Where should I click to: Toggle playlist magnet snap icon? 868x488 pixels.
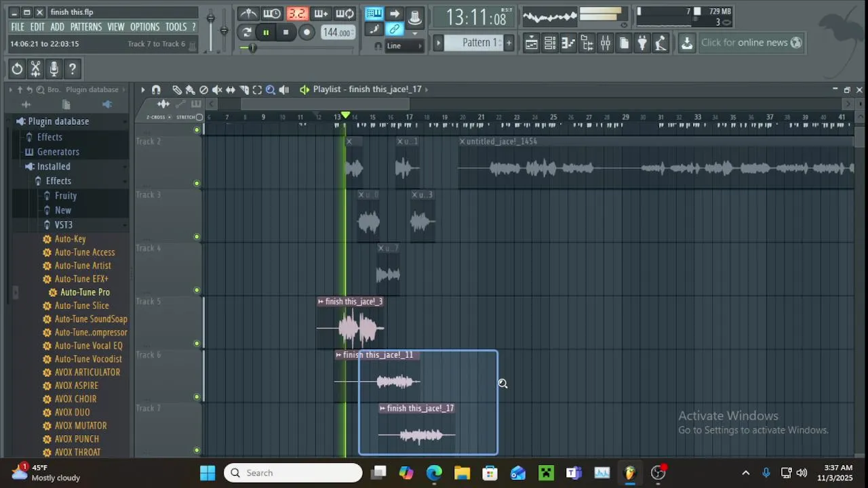click(x=156, y=89)
